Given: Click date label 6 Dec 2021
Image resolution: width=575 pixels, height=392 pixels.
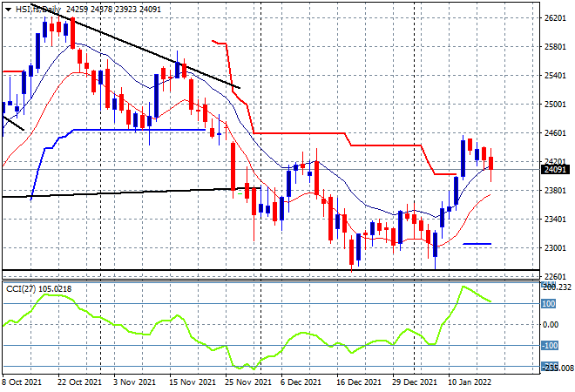Looking at the screenshot, I should [x=301, y=382].
